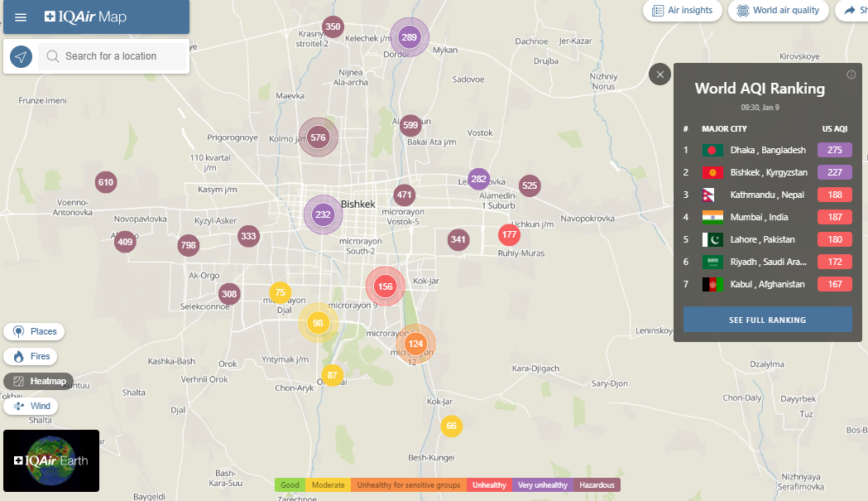Click the locate-me arrow icon
The height and width of the screenshot is (501, 868).
pos(22,56)
